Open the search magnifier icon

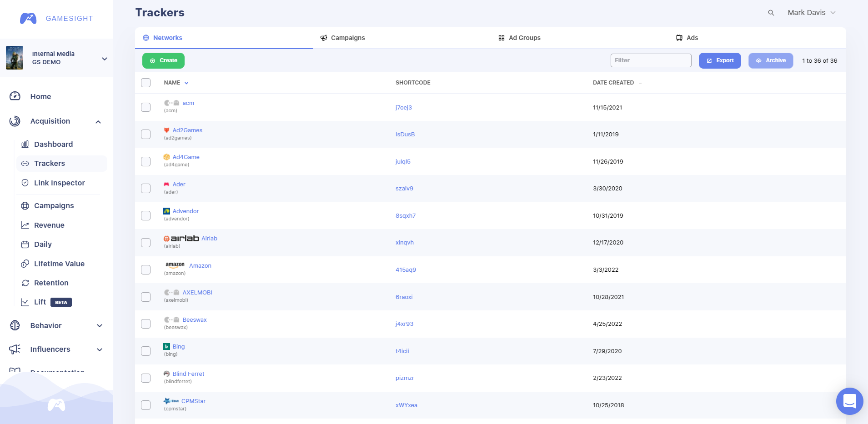(x=771, y=13)
